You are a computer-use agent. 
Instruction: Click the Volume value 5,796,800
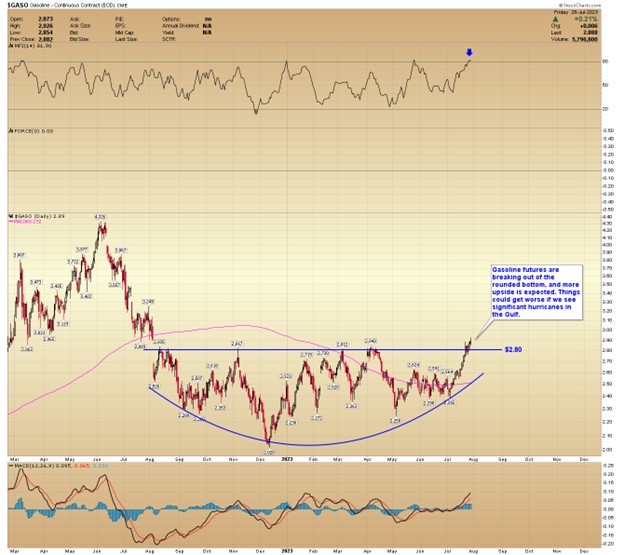tap(584, 39)
